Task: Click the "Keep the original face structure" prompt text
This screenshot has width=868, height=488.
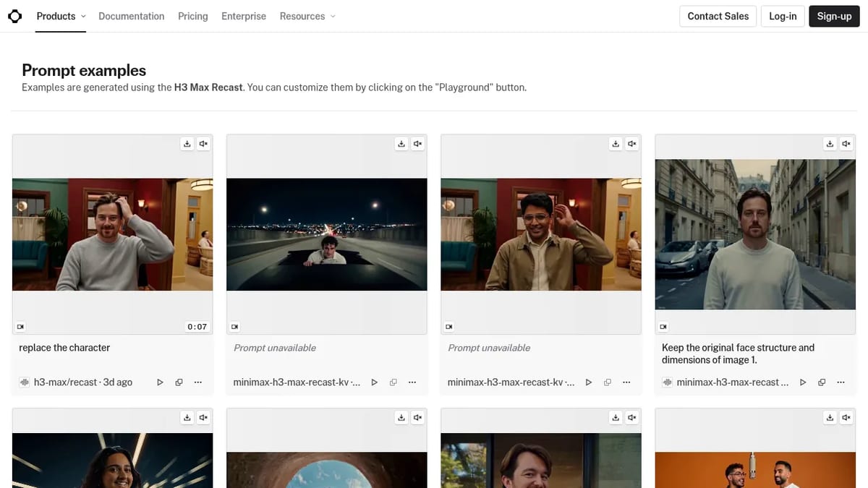Action: [x=738, y=354]
